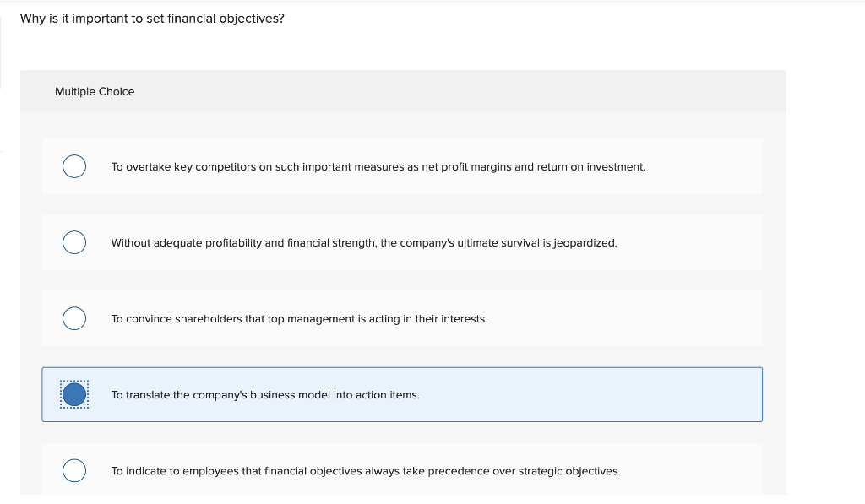Click the question text at the top

point(153,18)
